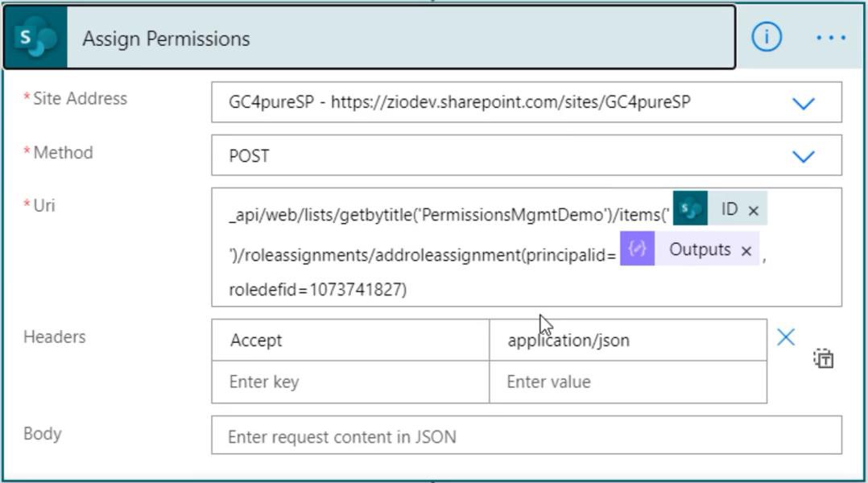This screenshot has height=483, width=868.
Task: Click the application/json header value field
Action: pyautogui.click(x=628, y=340)
